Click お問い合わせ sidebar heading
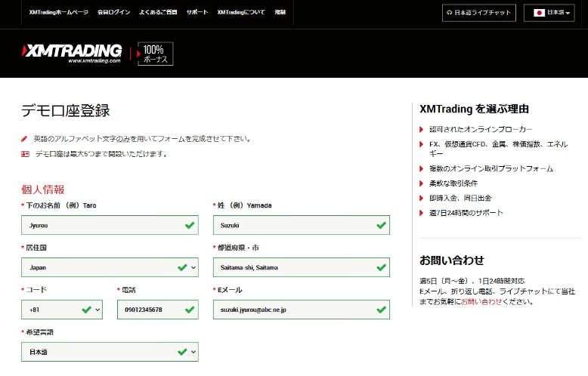The image size is (588, 376). [x=452, y=260]
